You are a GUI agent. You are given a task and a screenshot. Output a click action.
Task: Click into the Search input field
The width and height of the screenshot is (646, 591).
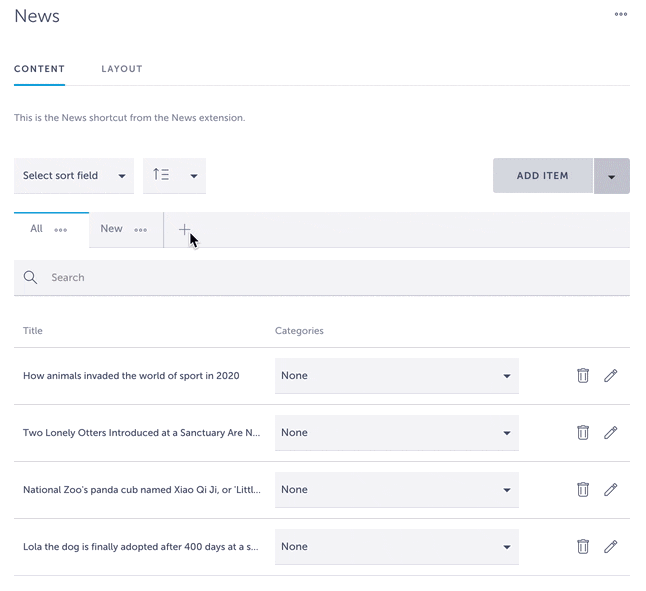(330, 278)
